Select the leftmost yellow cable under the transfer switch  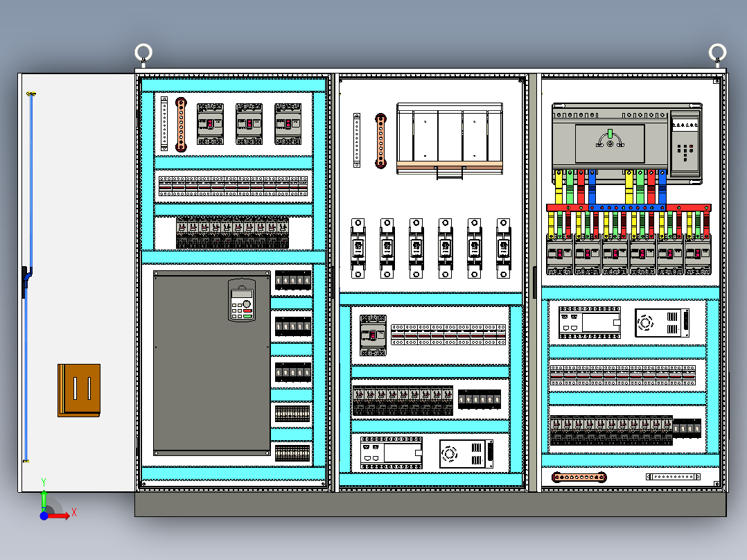pos(559,187)
